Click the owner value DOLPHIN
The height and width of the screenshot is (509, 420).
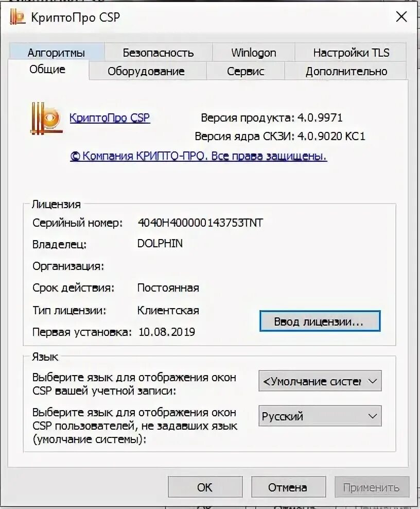(x=160, y=244)
